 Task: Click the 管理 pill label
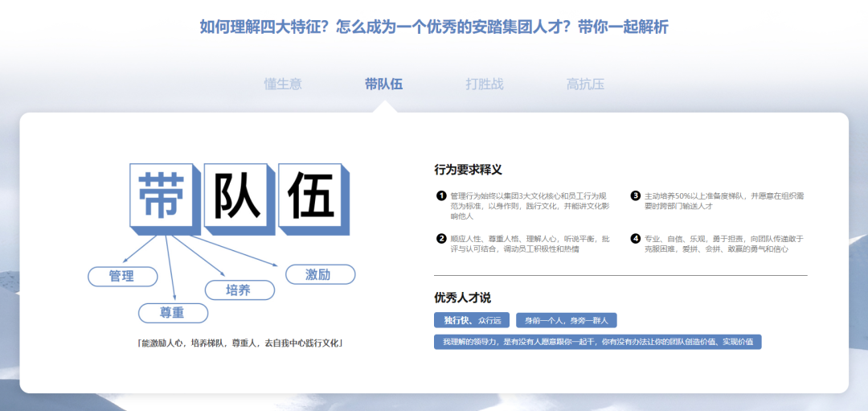tap(123, 277)
